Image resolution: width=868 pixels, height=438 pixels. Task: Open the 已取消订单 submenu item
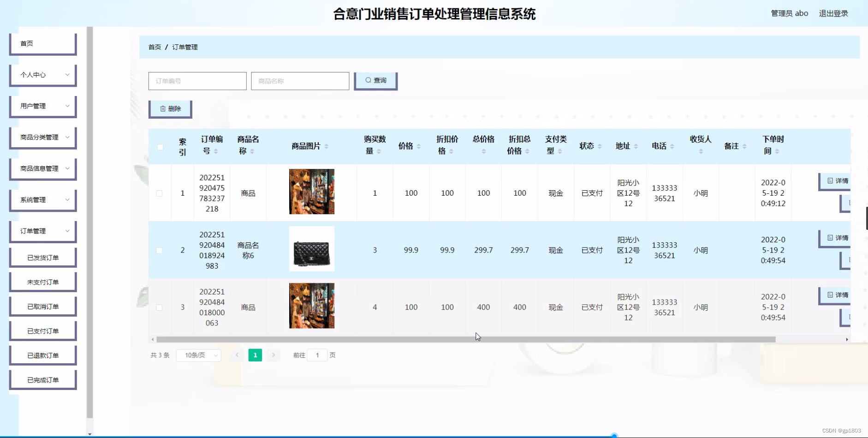coord(43,306)
